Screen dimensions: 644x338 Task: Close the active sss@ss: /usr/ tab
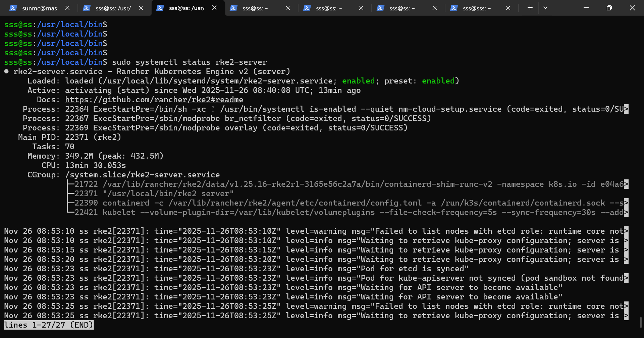[x=214, y=8]
